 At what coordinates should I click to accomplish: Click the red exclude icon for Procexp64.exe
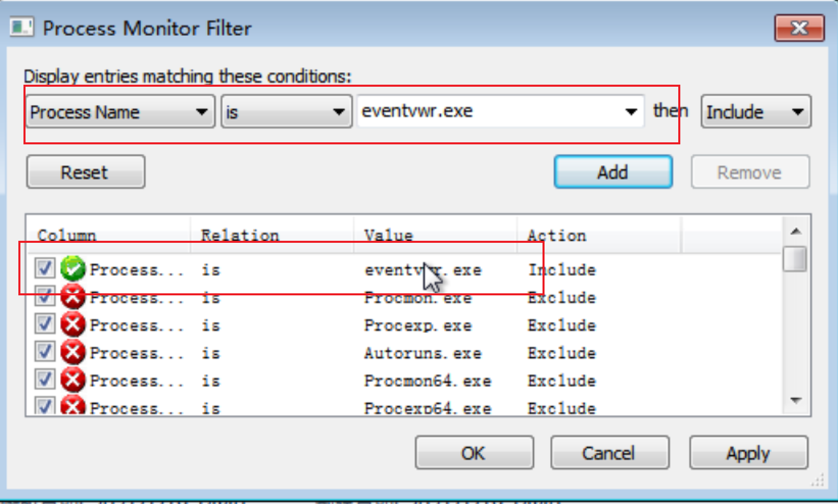pyautogui.click(x=72, y=406)
